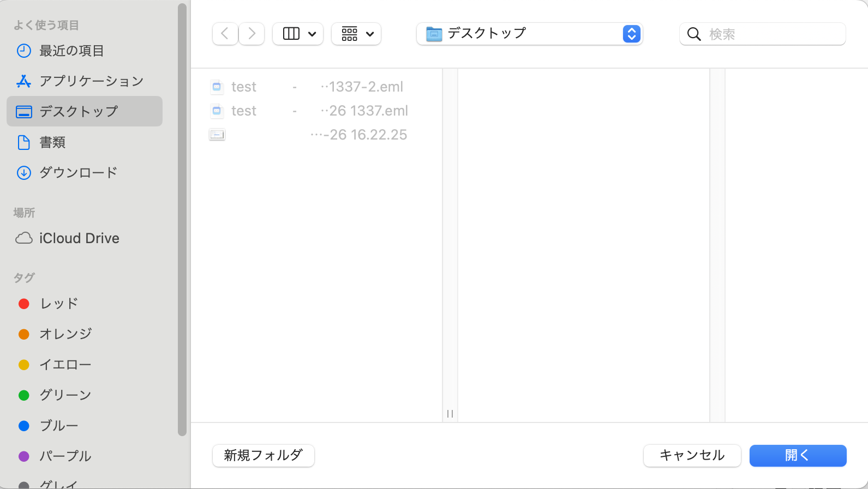
Task: Click the eml file icon for 1337-2.eml
Action: point(217,87)
